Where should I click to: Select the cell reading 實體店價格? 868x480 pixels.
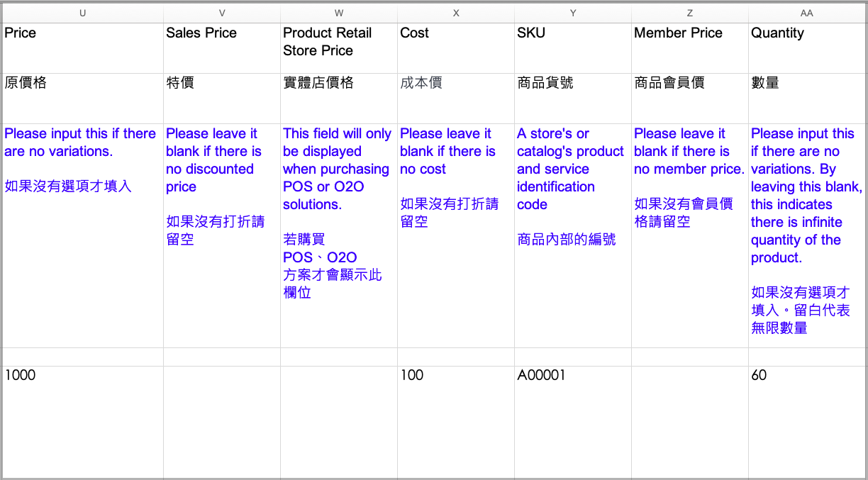[339, 99]
